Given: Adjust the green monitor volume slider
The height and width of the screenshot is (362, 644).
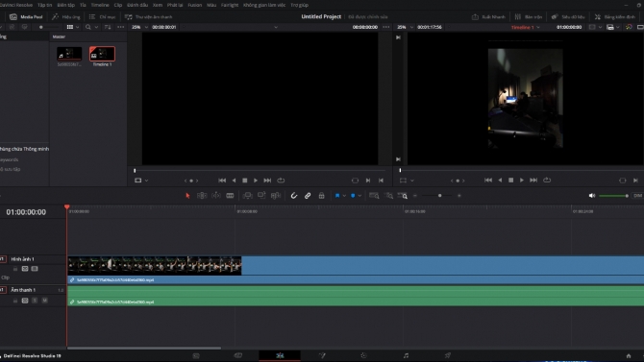Looking at the screenshot, I should 613,196.
